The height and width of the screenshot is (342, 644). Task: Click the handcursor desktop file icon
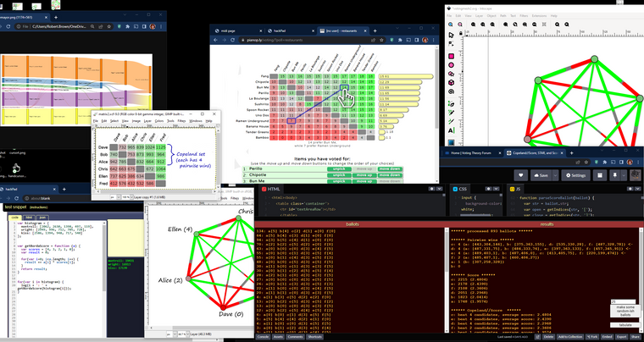16,169
